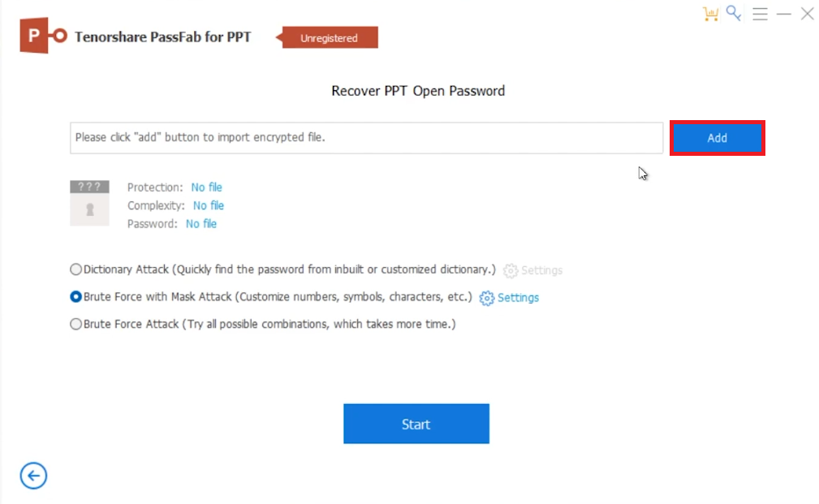Select the Dictionary Attack radio option
This screenshot has height=504, width=819.
tap(76, 269)
